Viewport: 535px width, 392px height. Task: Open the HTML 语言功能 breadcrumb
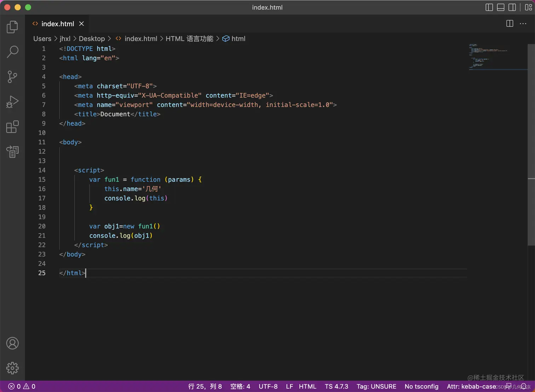click(x=189, y=39)
